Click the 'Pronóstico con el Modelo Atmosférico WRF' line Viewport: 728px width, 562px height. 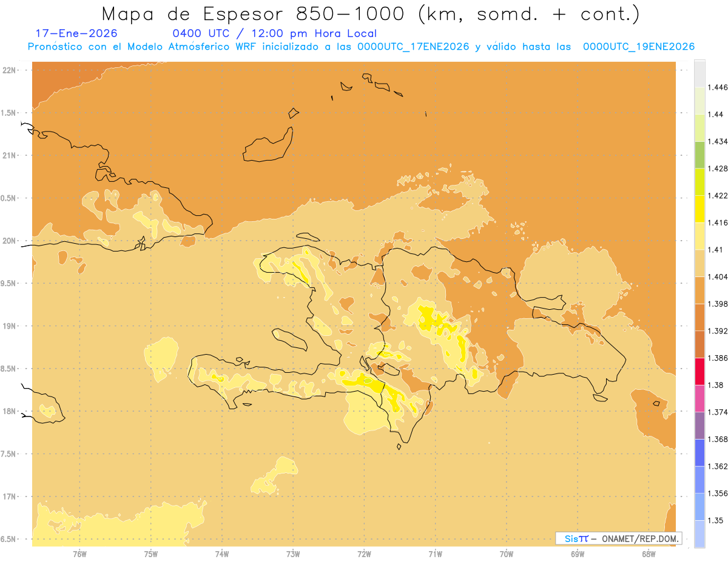[360, 47]
